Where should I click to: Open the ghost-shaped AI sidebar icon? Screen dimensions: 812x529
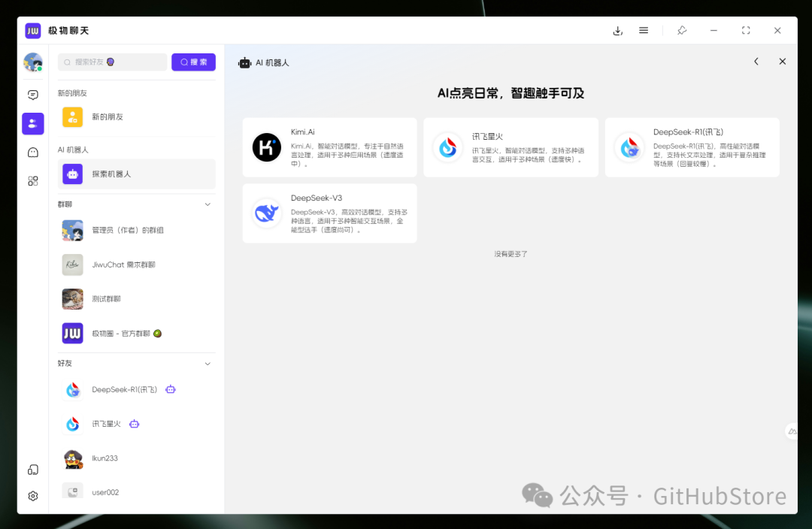pos(33,153)
